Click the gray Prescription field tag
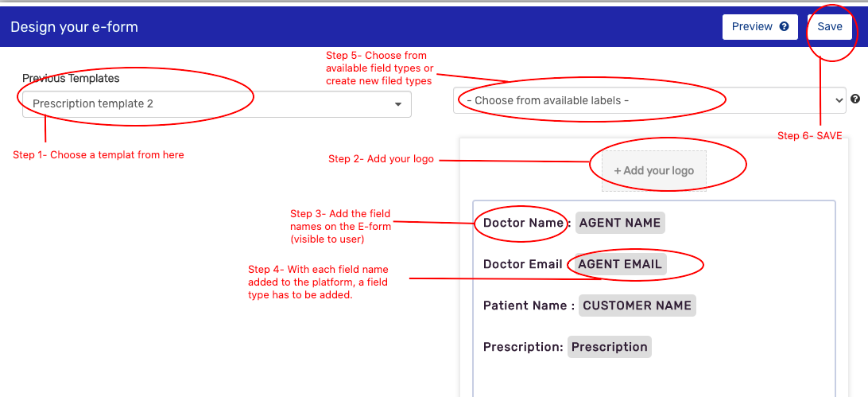This screenshot has height=397, width=868. pyautogui.click(x=610, y=347)
